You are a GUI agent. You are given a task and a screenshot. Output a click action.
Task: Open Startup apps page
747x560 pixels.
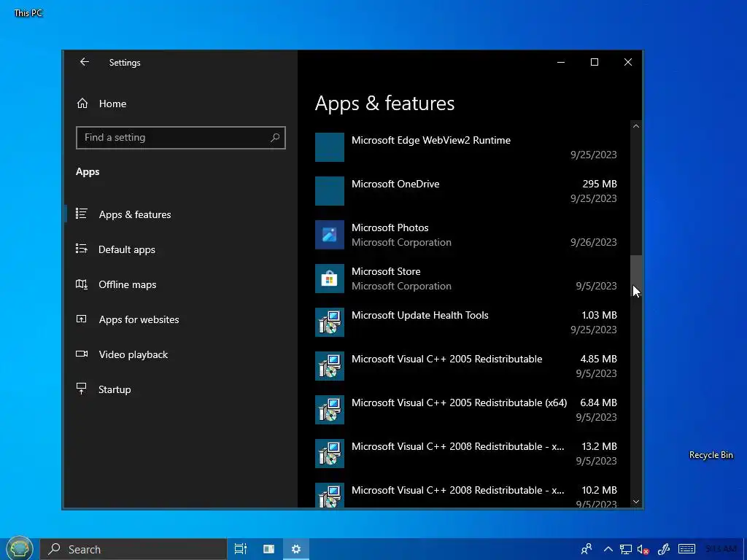click(x=180, y=389)
